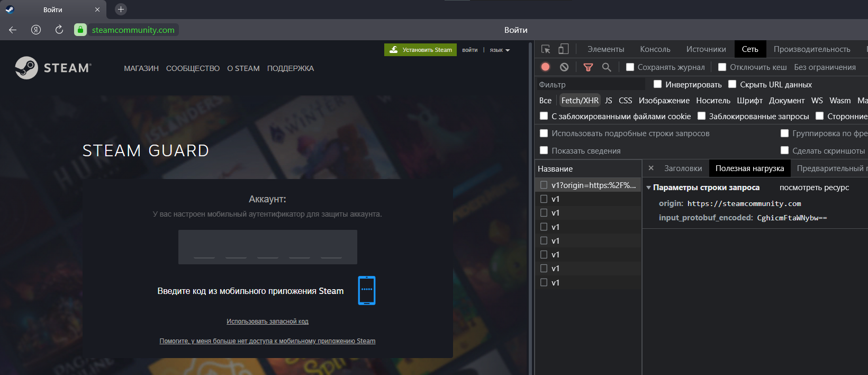Enable Использовать подробные строки запросов
The width and height of the screenshot is (868, 375).
(x=544, y=133)
